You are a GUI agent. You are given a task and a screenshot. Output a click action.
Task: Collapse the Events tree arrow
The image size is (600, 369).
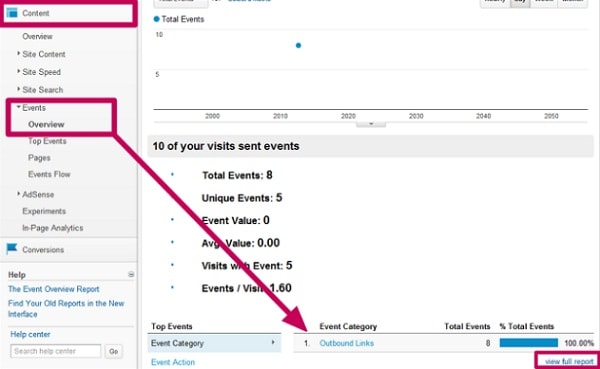pyautogui.click(x=18, y=107)
